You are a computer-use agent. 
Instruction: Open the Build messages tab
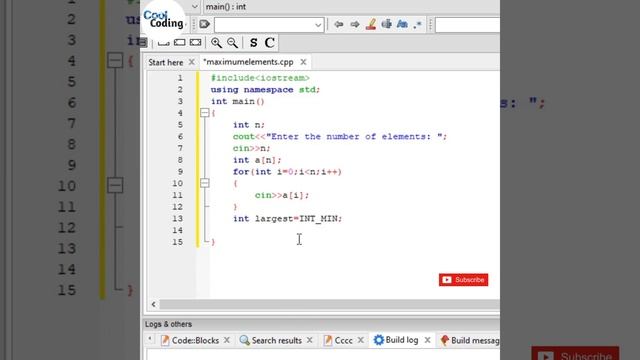(470, 340)
